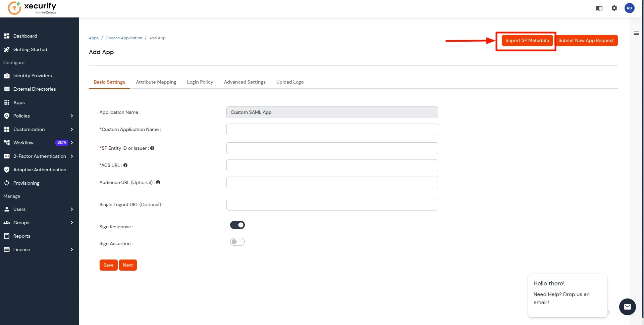This screenshot has width=644, height=325.
Task: Click the Import SP Metadata button
Action: (x=527, y=40)
